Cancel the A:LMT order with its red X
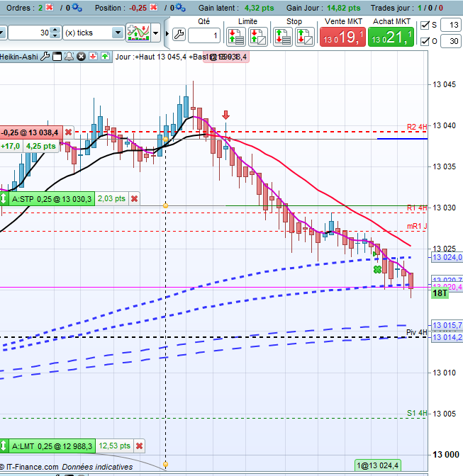 139,446
